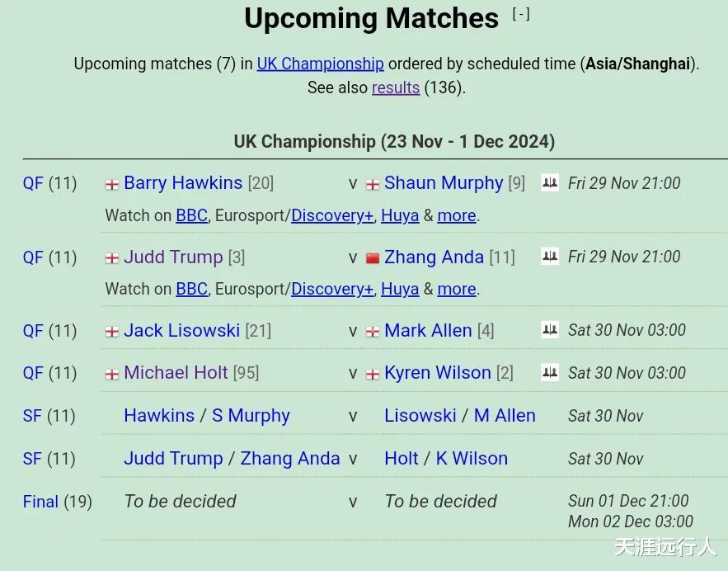Click the China flag beside Zhang Anda
Image resolution: width=728 pixels, height=571 pixels.
point(373,258)
